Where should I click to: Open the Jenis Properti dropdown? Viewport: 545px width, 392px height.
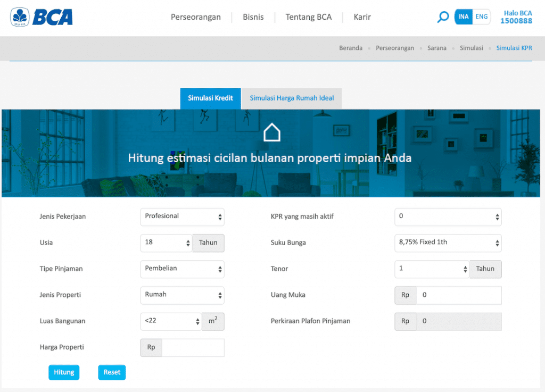click(182, 295)
